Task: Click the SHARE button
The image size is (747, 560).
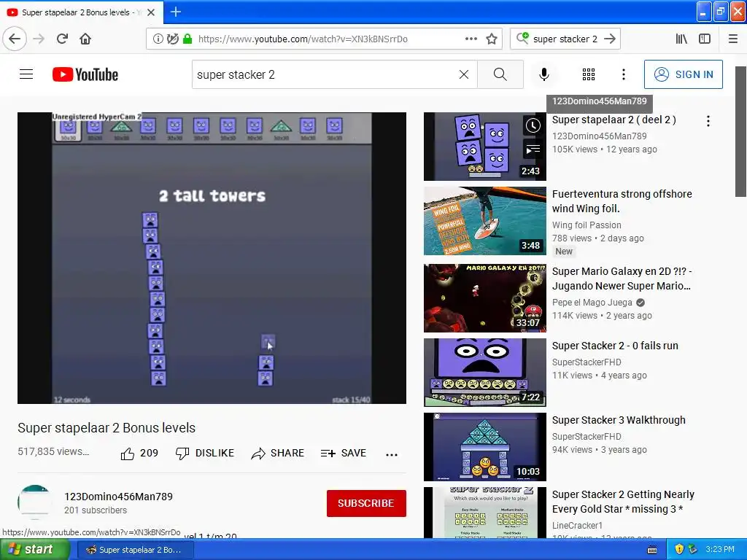Action: click(x=278, y=454)
